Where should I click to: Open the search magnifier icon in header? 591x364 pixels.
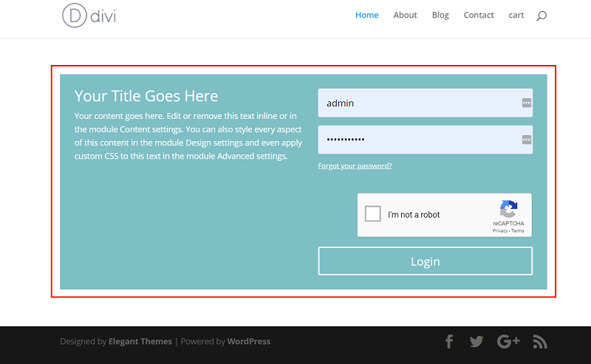(x=542, y=16)
